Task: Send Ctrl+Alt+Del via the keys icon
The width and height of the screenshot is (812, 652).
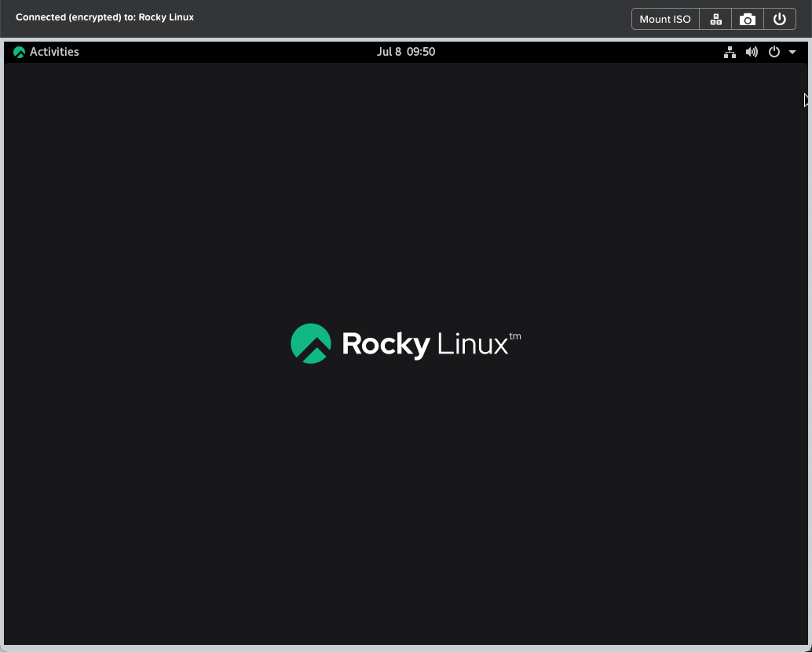Action: [715, 19]
